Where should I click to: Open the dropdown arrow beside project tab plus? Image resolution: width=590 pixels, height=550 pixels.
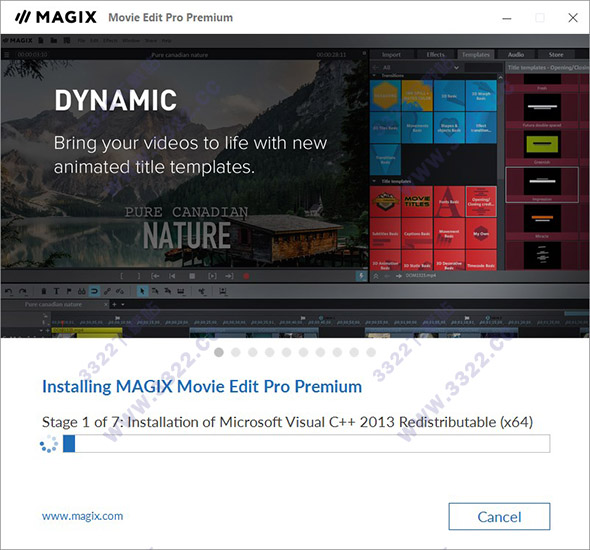[123, 304]
